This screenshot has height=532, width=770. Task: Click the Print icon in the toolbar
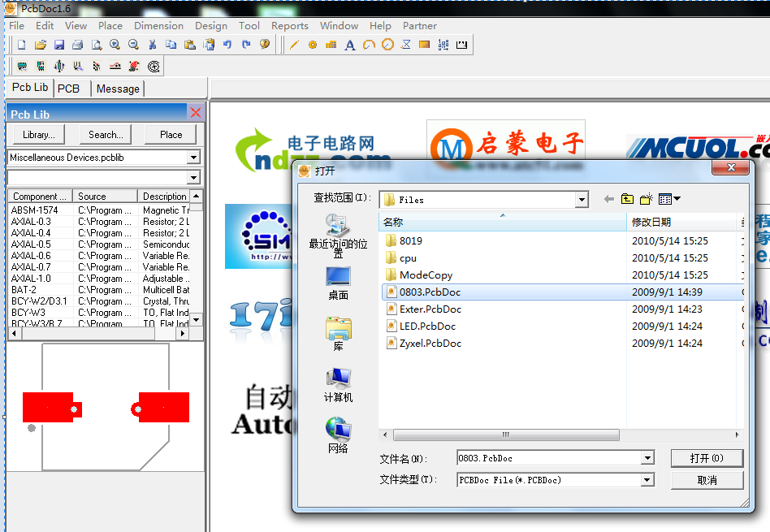pyautogui.click(x=77, y=45)
